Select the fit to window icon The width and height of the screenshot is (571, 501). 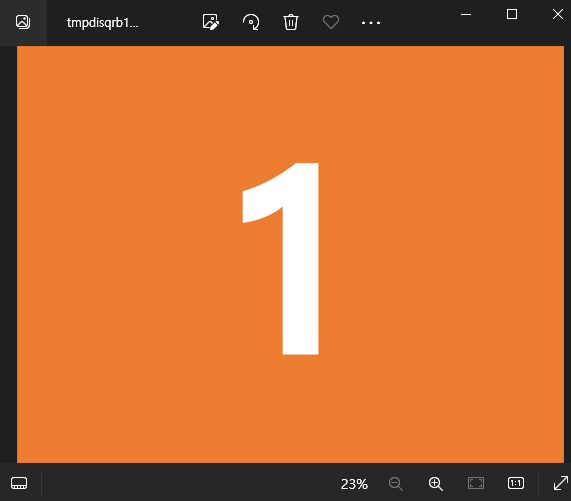point(476,483)
